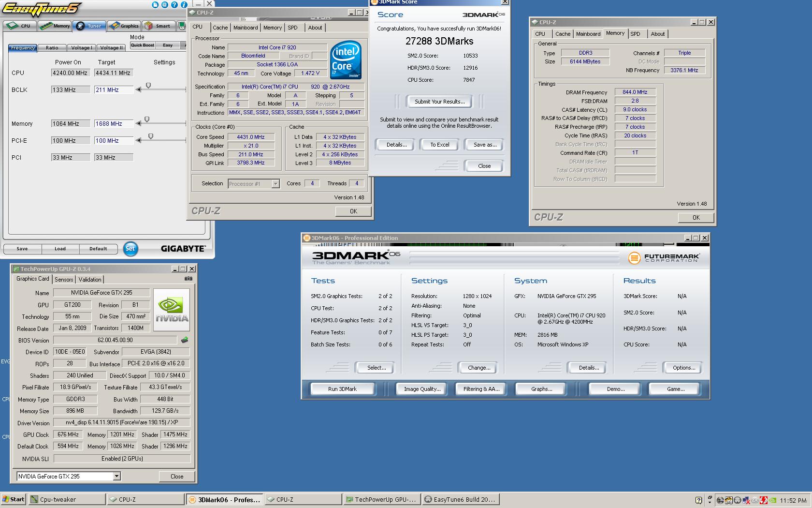Click Save as button

click(x=485, y=145)
